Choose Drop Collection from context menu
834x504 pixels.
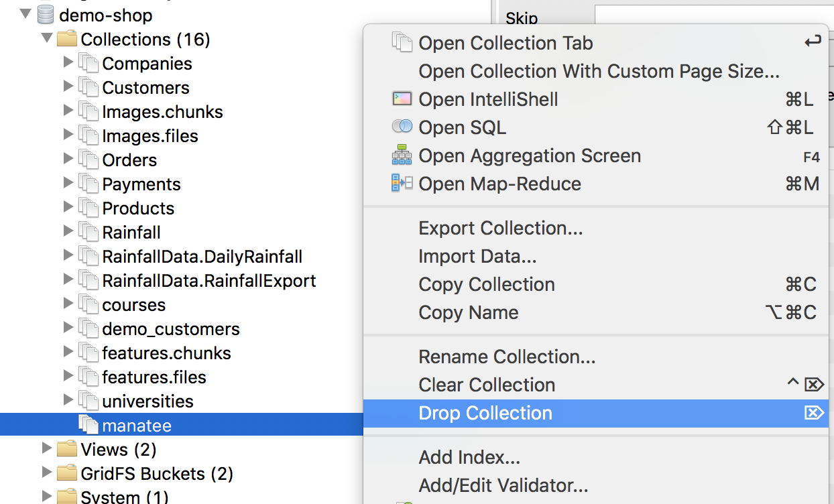(485, 413)
